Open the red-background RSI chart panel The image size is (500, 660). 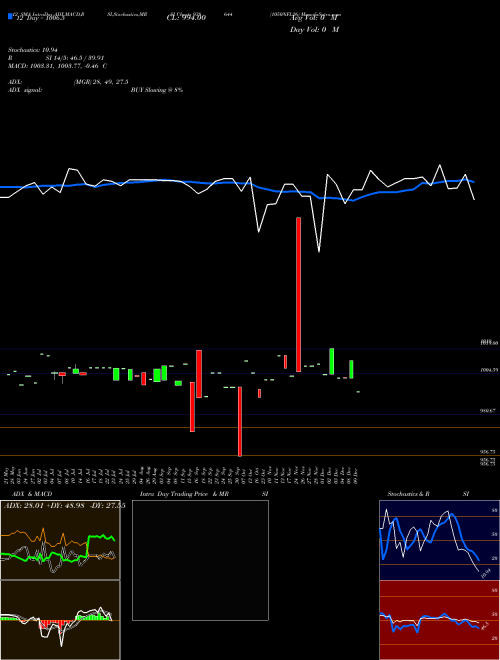[x=439, y=620]
